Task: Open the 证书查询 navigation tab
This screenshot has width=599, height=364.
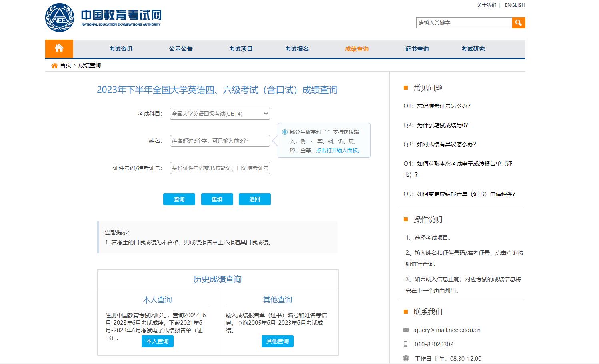Action: coord(416,48)
